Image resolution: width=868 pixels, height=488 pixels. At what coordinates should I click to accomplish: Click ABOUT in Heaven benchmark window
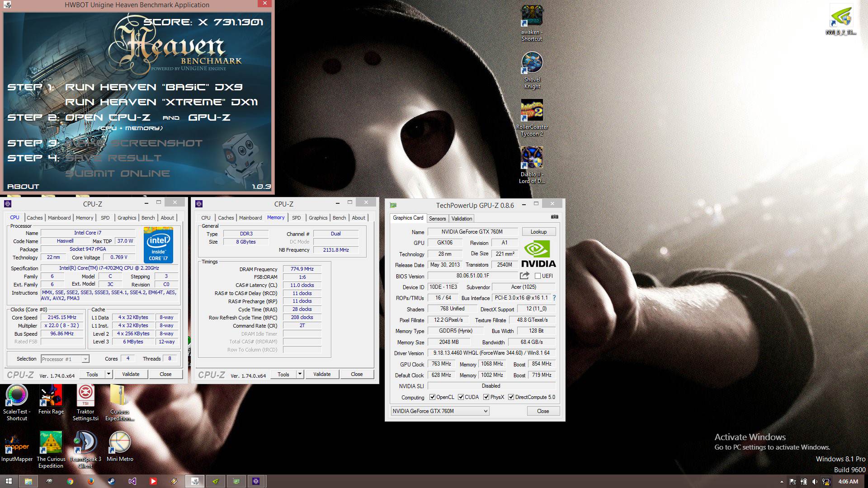point(23,186)
